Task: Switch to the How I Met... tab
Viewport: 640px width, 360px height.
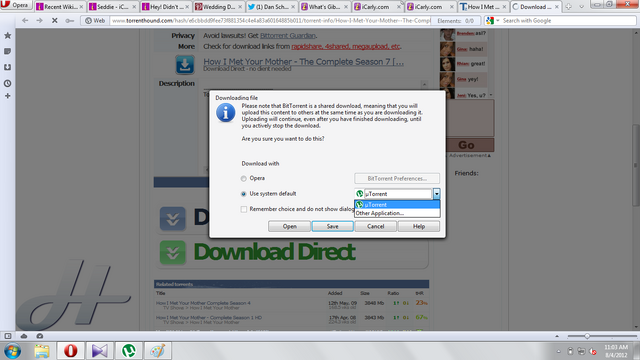Action: coord(482,7)
